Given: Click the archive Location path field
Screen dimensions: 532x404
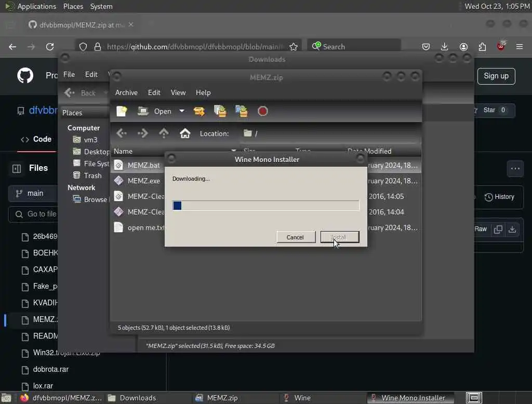Looking at the screenshot, I should point(331,133).
